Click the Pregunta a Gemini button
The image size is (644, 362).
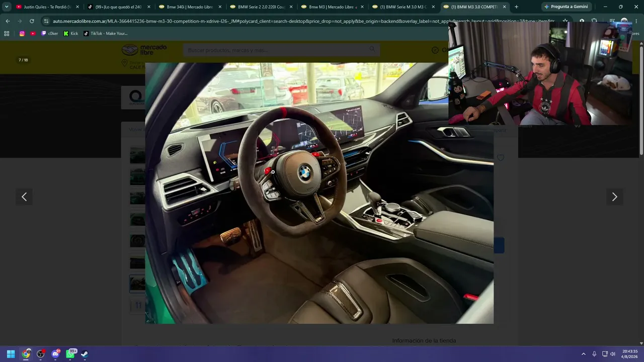pos(566,7)
